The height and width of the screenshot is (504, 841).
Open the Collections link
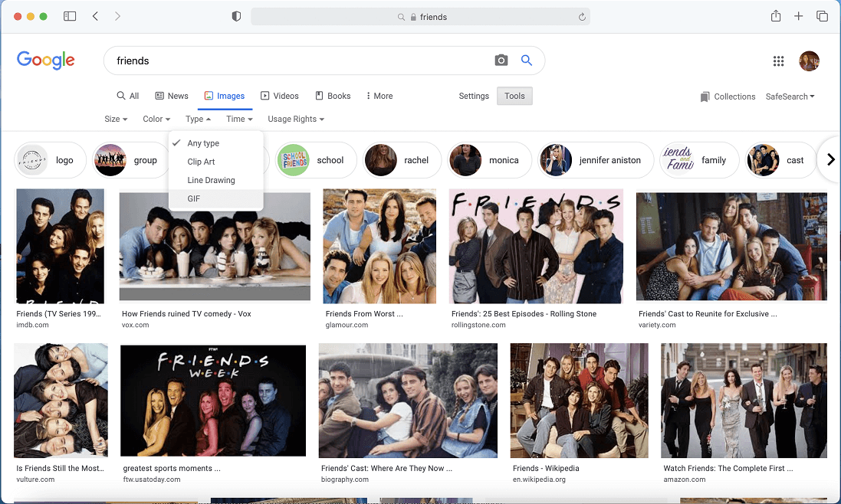click(x=728, y=97)
